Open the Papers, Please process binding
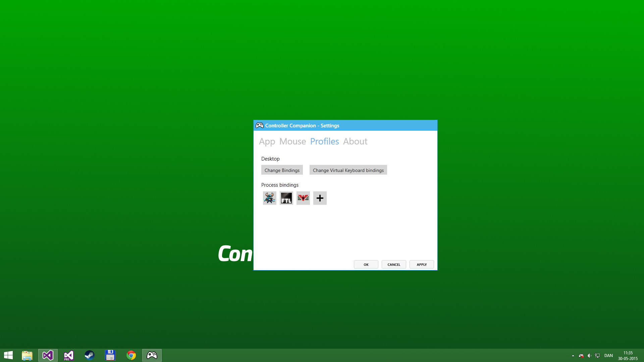Screen dimensions: 644x362 [x=303, y=198]
